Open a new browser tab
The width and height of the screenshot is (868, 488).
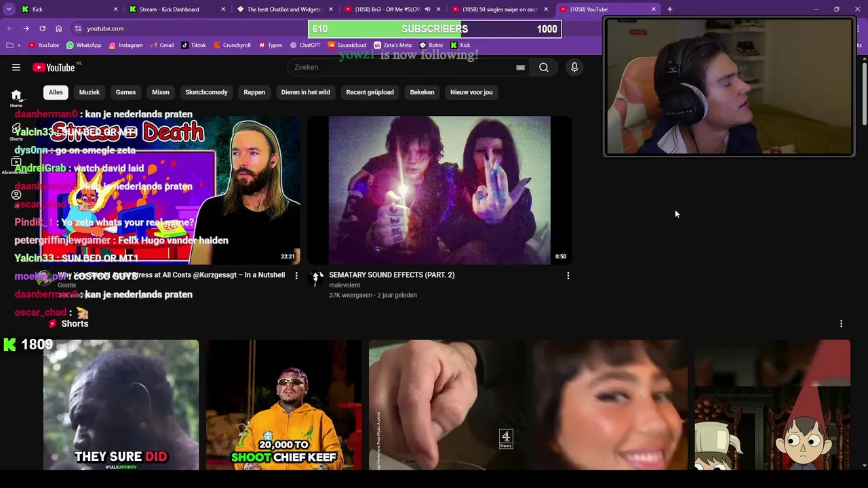click(669, 9)
